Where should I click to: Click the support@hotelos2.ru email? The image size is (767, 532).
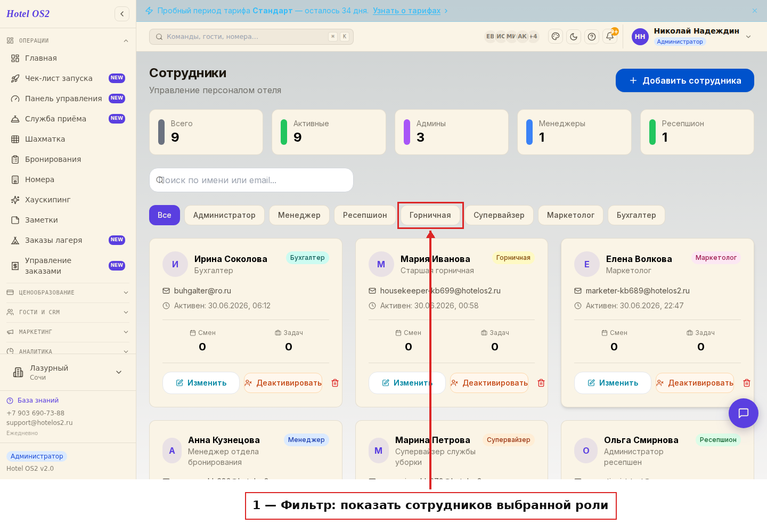click(39, 423)
